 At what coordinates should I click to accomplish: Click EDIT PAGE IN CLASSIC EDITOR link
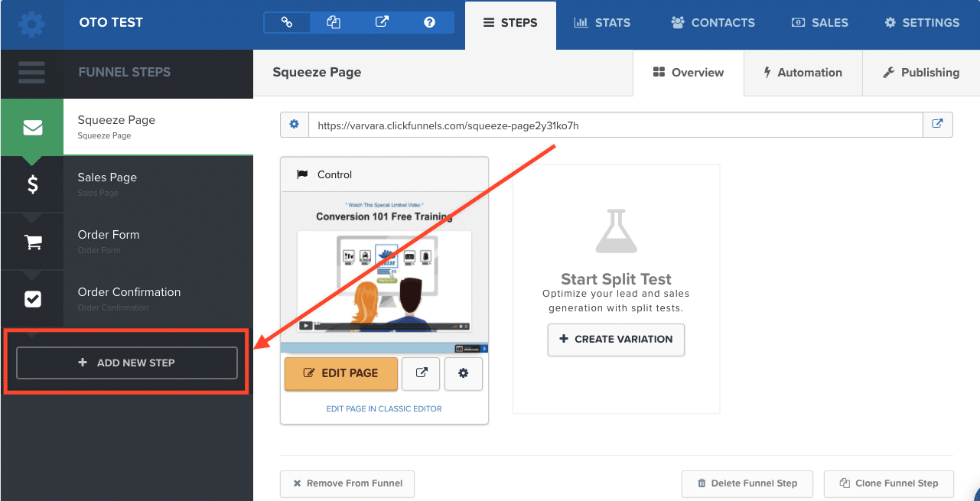click(x=384, y=408)
